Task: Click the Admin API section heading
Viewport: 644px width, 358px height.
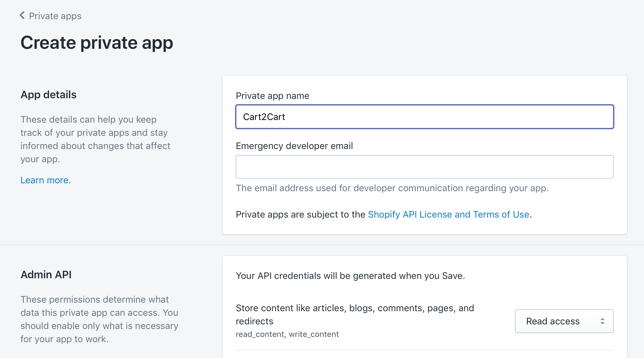Action: [46, 275]
